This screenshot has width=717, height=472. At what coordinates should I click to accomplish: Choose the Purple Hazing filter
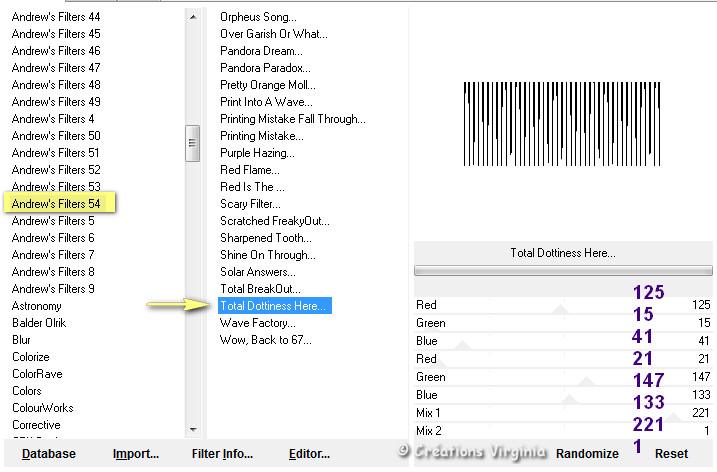coord(256,152)
